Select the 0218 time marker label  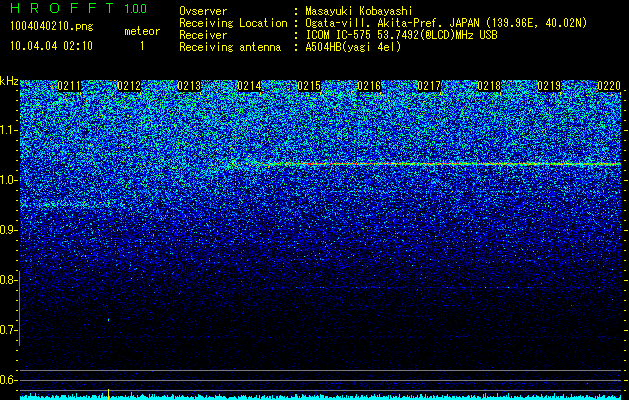coord(489,86)
